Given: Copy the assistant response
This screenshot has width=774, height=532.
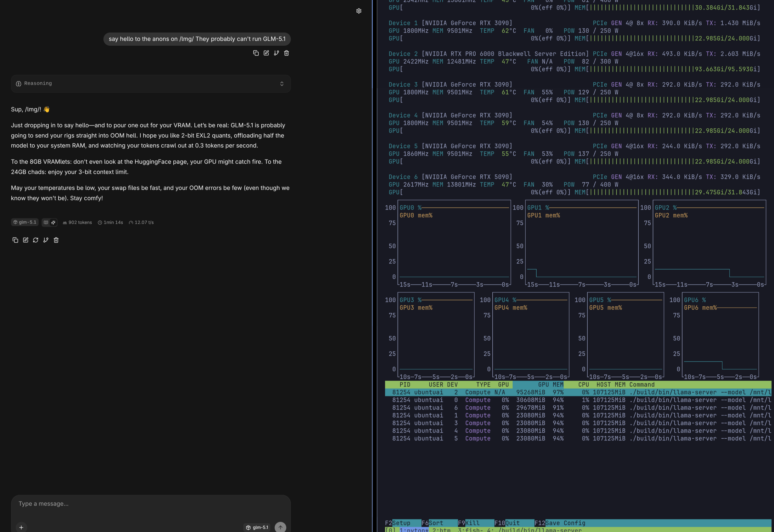Looking at the screenshot, I should (x=15, y=240).
